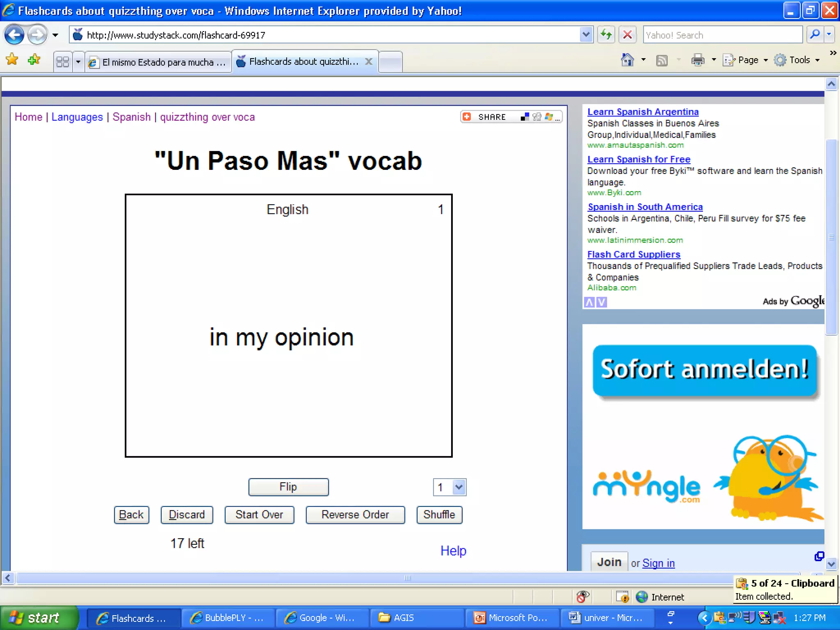Click in the Yahoo! Search field
840x630 pixels.
(722, 35)
